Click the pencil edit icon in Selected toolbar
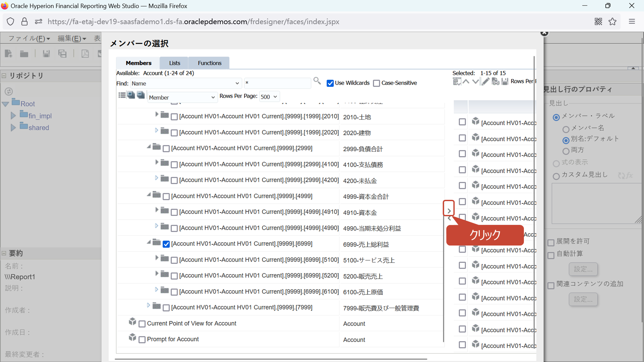Image resolution: width=644 pixels, height=362 pixels. pyautogui.click(x=485, y=81)
